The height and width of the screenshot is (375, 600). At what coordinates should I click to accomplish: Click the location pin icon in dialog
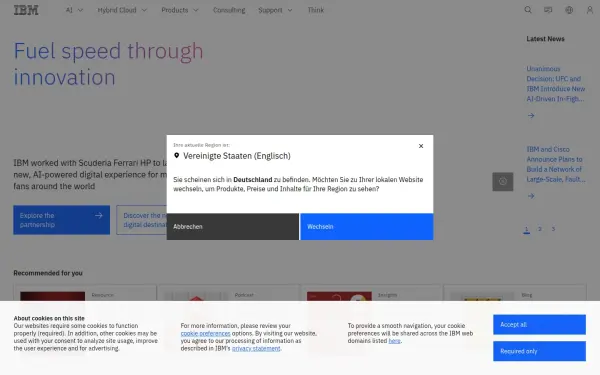click(176, 155)
